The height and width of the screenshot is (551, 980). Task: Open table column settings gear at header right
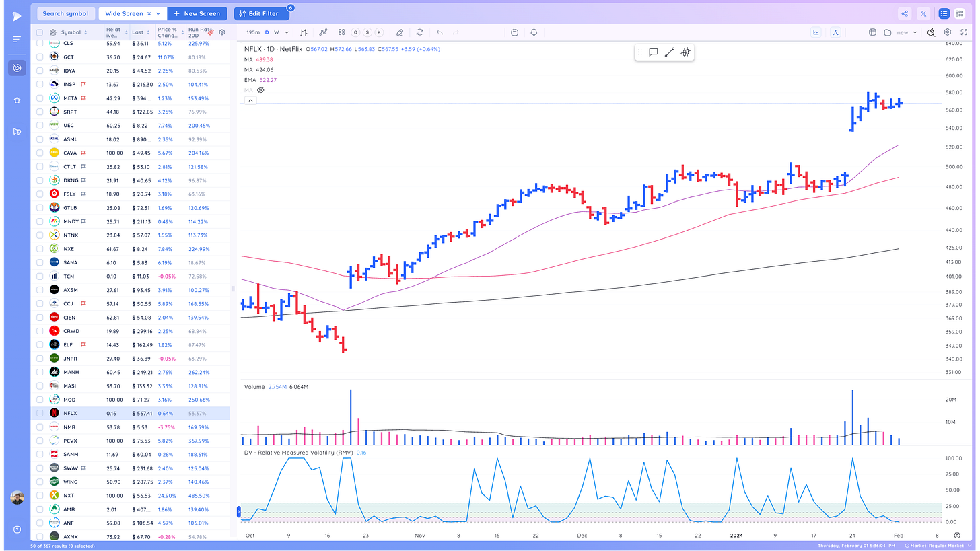pyautogui.click(x=222, y=32)
